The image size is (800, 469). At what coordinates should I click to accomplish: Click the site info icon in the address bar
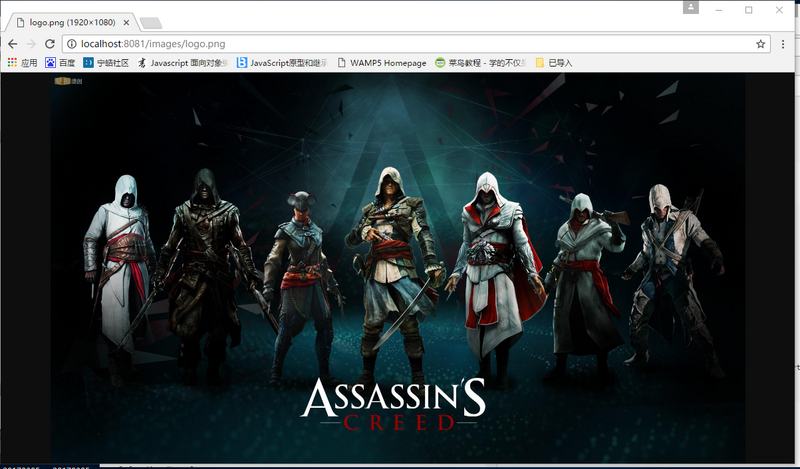point(72,44)
